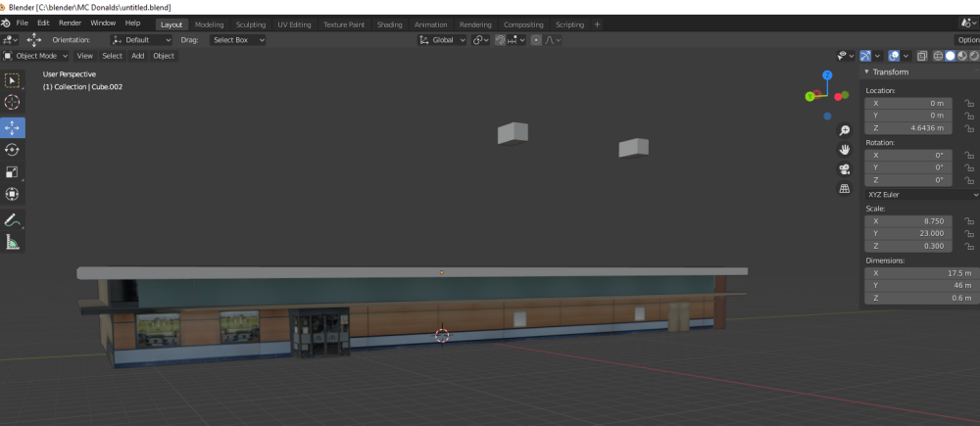The height and width of the screenshot is (426, 980).
Task: Switch to orthographic view via grid icon
Action: (x=844, y=188)
